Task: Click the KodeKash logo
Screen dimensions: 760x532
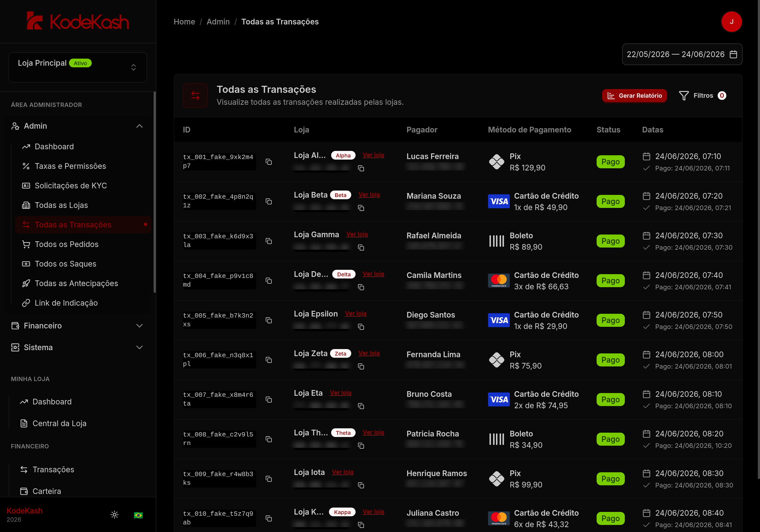Action: 78,21
